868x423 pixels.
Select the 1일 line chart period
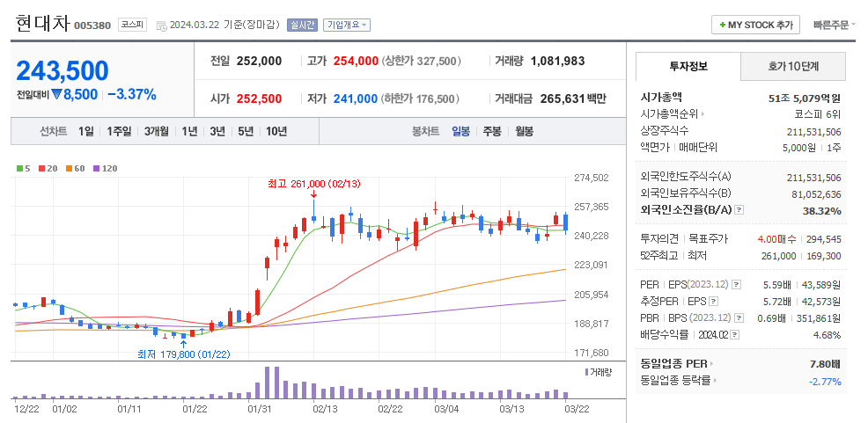pos(85,131)
